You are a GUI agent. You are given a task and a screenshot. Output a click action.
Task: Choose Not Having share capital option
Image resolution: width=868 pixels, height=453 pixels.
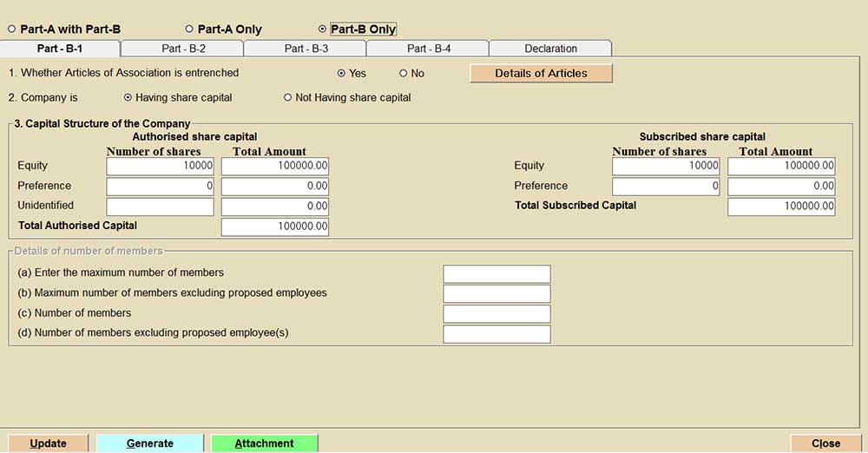288,98
